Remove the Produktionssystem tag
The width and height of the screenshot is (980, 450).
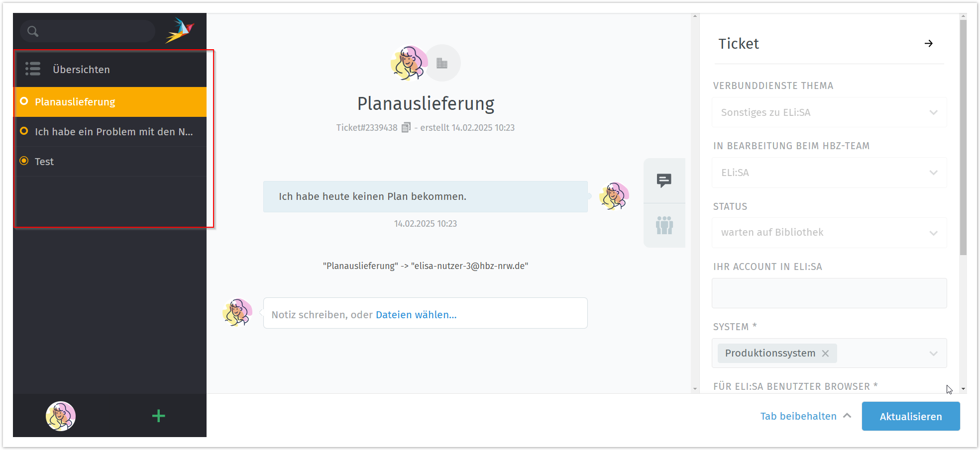tap(825, 354)
